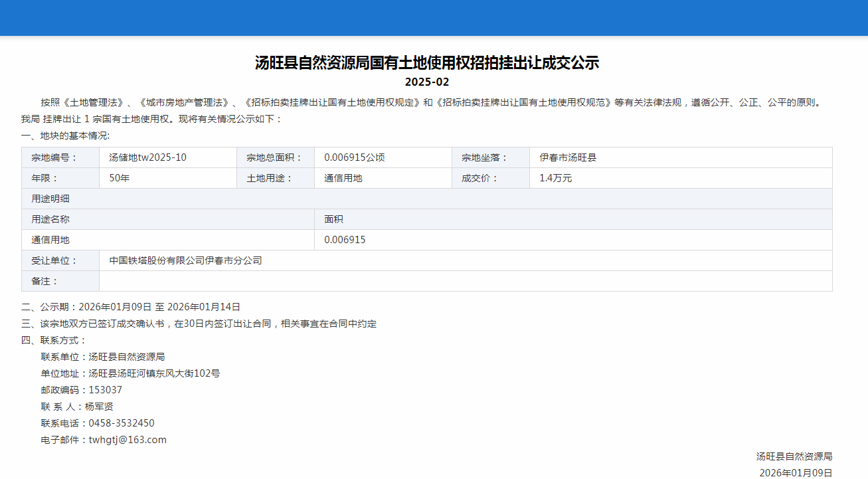Click parcel location value 伊春市汤旺县

coord(568,157)
